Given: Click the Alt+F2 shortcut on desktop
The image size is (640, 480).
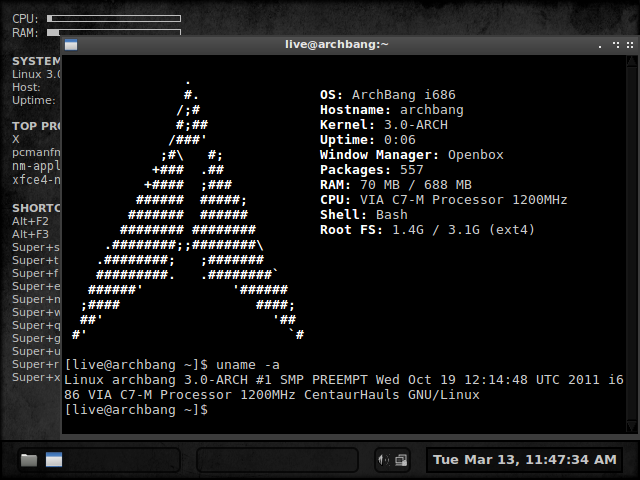Looking at the screenshot, I should click(x=30, y=221).
